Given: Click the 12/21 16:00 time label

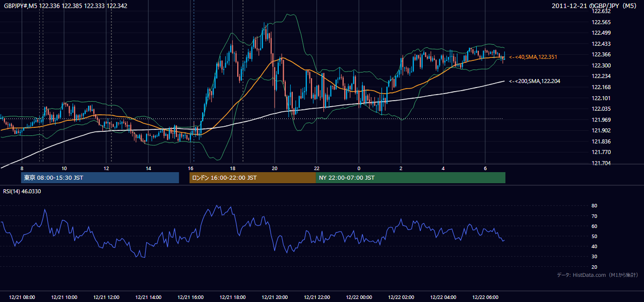Looking at the screenshot, I should [190, 297].
